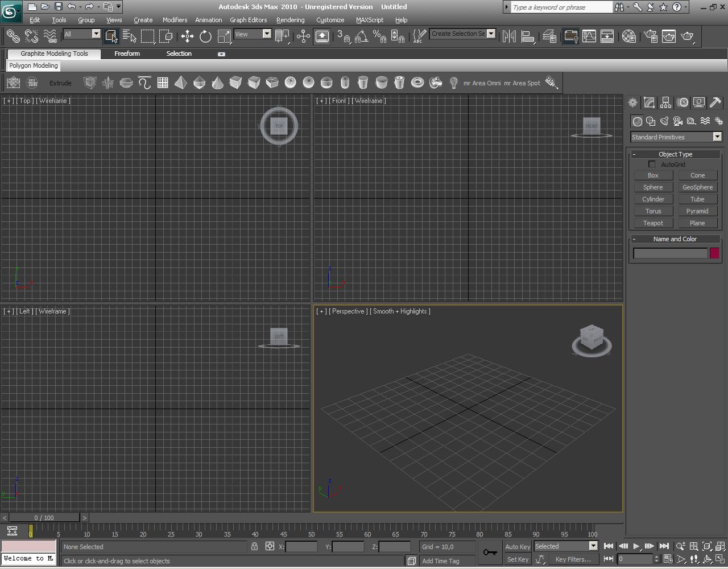The width and height of the screenshot is (728, 569).
Task: Toggle the selection lock padlock
Action: (254, 546)
